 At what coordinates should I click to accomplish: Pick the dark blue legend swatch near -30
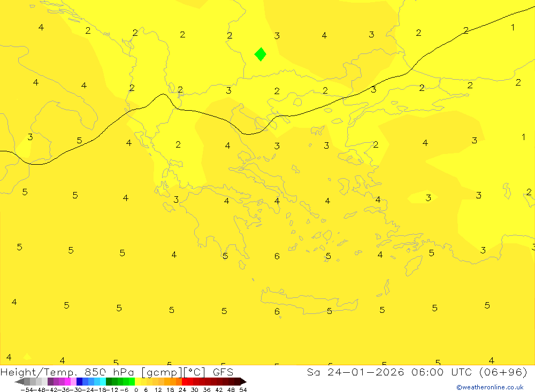click(x=79, y=382)
